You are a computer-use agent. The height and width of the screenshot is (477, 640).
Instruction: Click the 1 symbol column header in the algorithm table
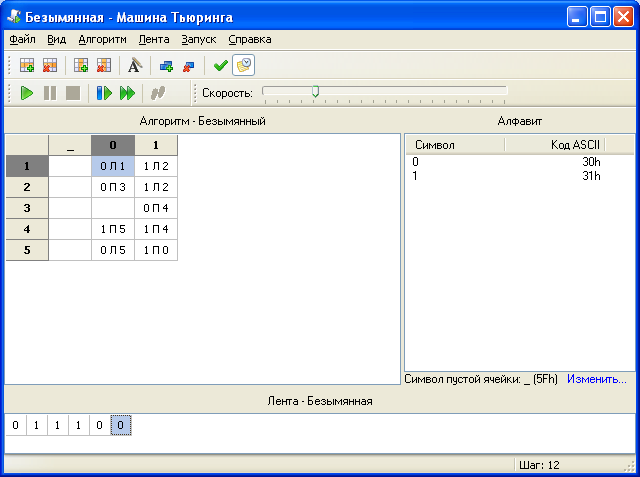[156, 145]
